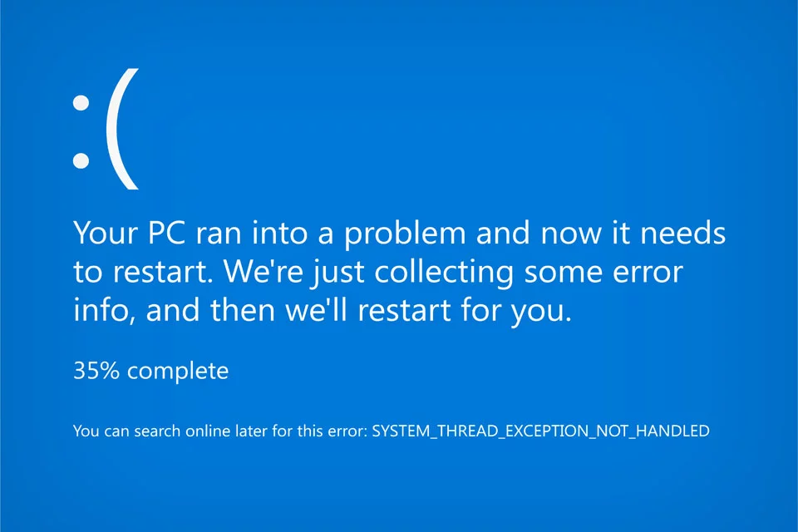
Task: Click the word 'We're' in the message
Action: pos(264,271)
